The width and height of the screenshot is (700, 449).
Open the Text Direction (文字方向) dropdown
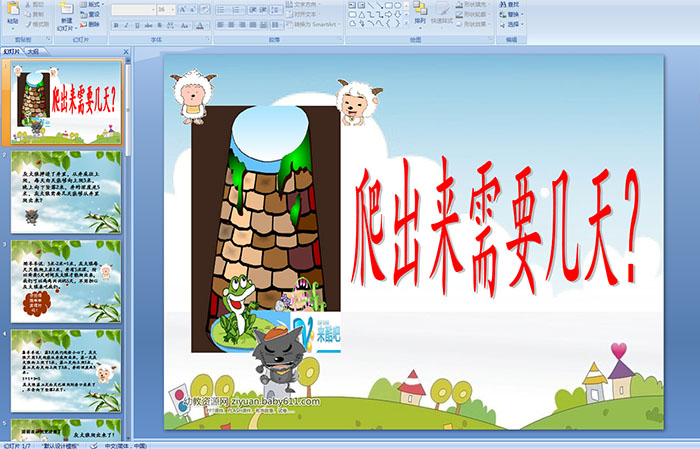coord(303,4)
